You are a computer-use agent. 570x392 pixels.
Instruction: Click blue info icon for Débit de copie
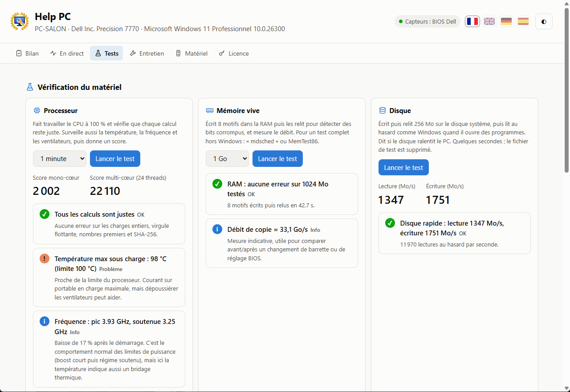[217, 229]
